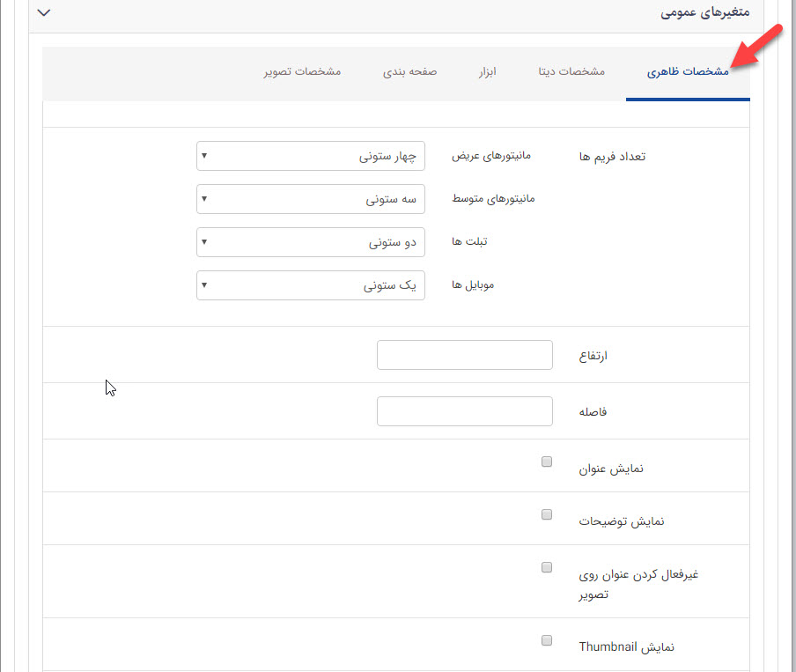This screenshot has height=672, width=796.
Task: Open the ابزار tab
Action: pos(488,73)
